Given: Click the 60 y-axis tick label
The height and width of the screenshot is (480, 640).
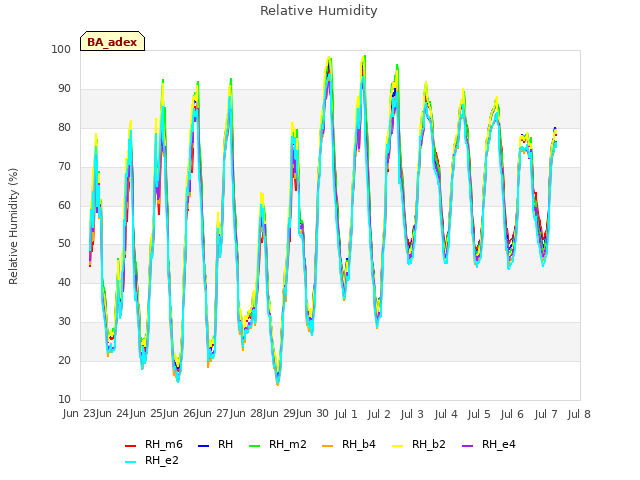Looking at the screenshot, I should click(x=64, y=205).
